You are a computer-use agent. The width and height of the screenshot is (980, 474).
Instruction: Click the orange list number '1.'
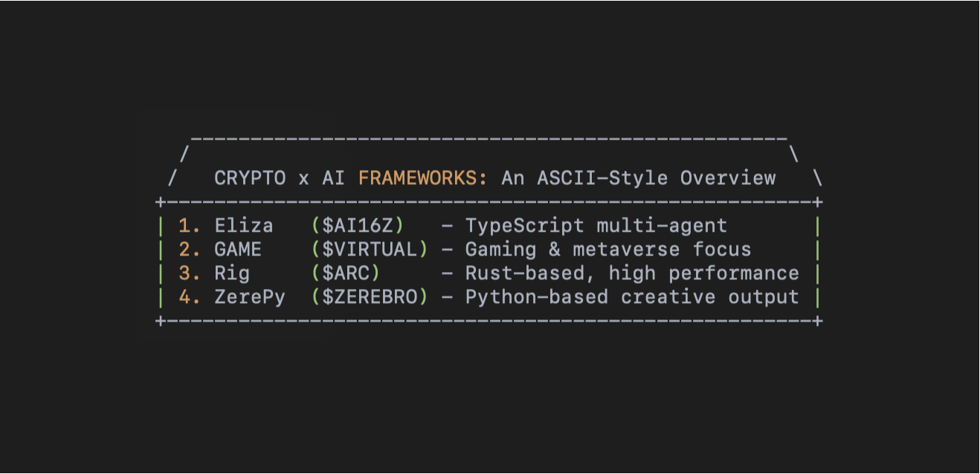tap(190, 226)
